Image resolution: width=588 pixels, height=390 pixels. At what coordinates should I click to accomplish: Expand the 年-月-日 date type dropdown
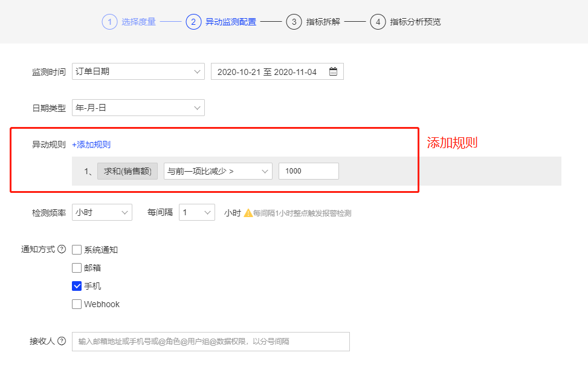click(138, 108)
